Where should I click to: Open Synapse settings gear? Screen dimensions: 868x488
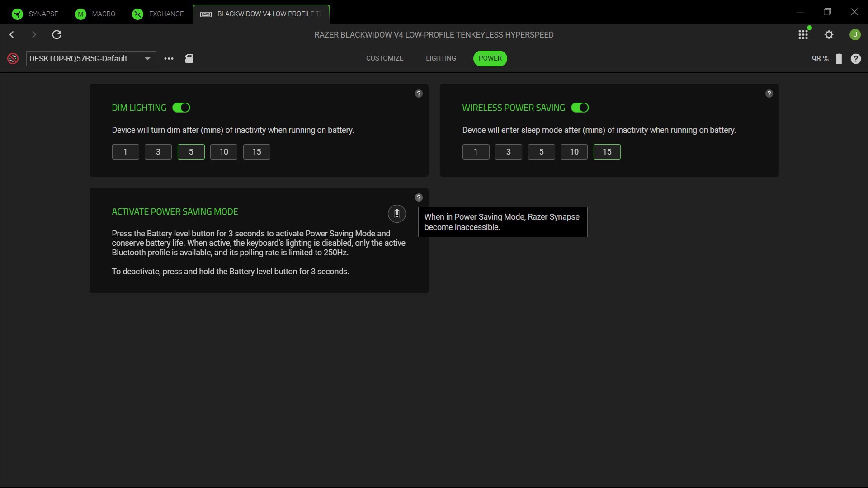pyautogui.click(x=829, y=35)
